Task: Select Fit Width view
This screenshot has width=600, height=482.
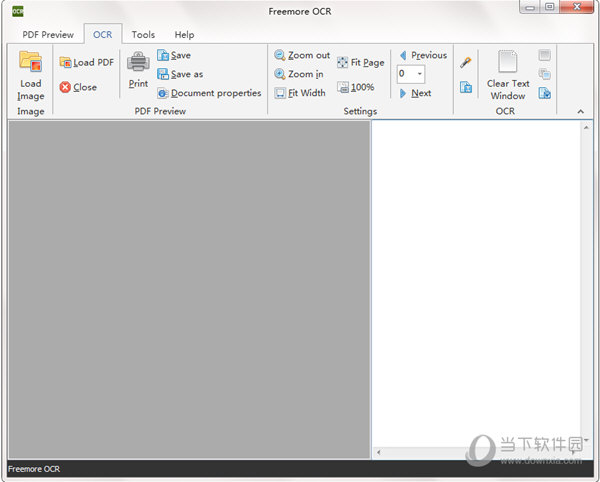Action: click(300, 93)
